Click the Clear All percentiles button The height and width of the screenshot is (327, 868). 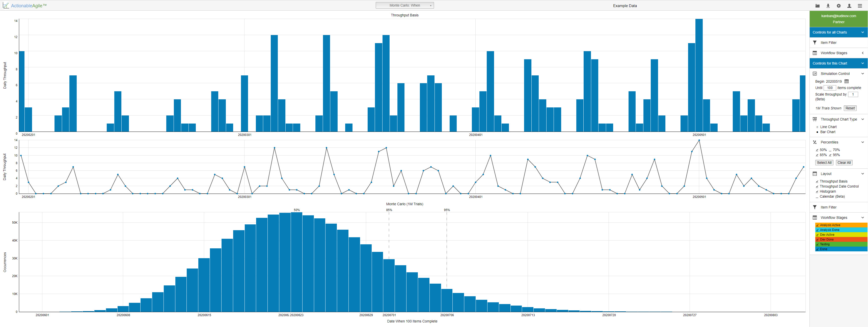click(844, 163)
